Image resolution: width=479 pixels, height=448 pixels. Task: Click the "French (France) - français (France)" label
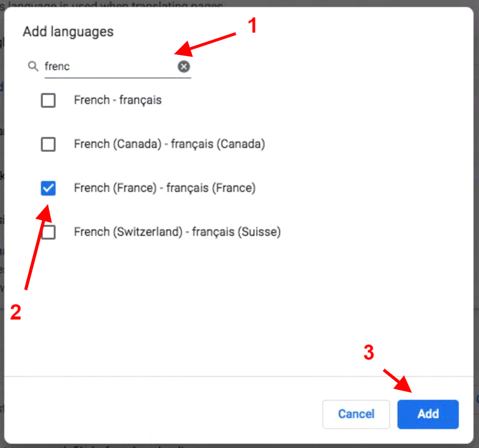click(x=164, y=188)
